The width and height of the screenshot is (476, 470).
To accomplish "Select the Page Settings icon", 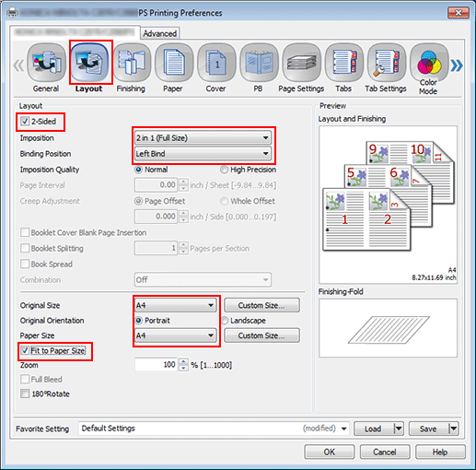I will [301, 63].
